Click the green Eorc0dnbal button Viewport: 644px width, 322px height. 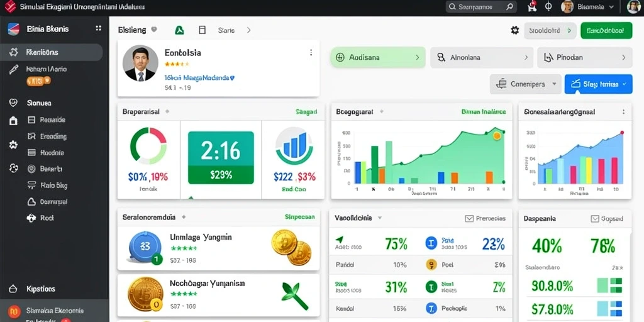click(x=606, y=30)
